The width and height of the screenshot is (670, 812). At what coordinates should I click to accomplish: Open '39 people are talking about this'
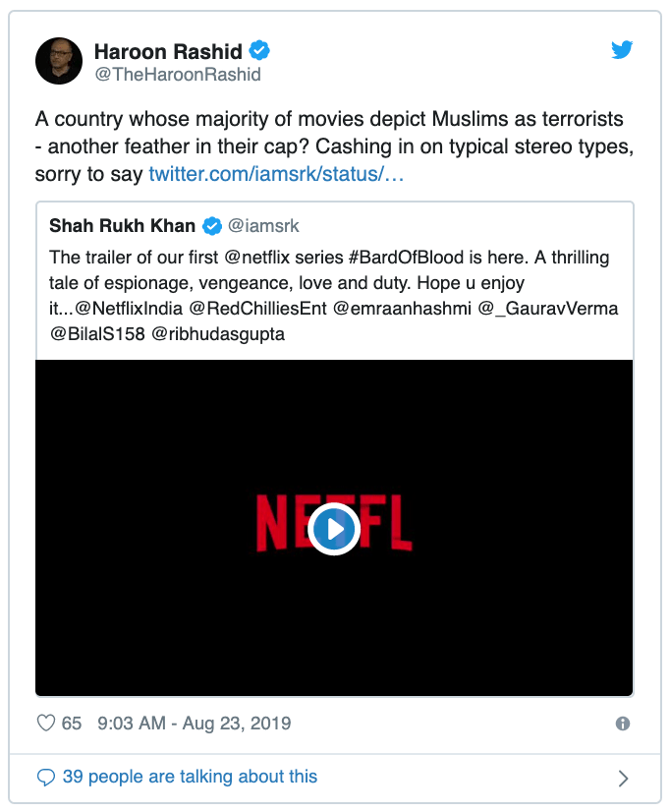point(190,777)
